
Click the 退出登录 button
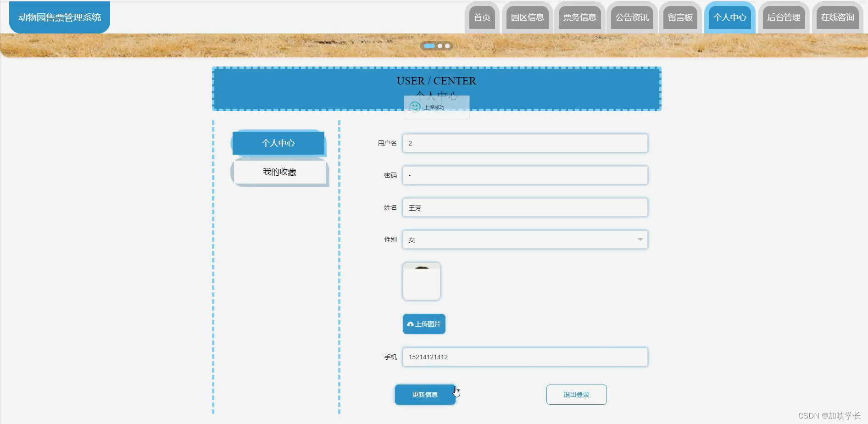tap(576, 394)
